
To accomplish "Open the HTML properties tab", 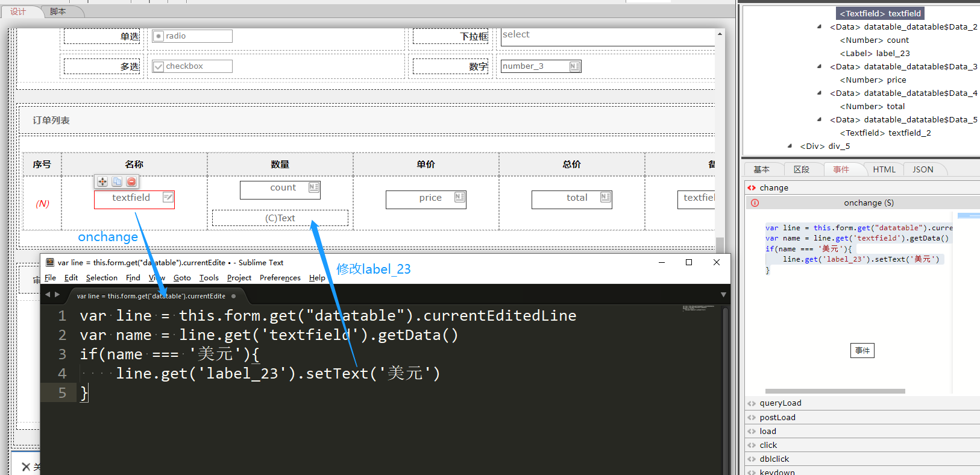I will [x=884, y=169].
